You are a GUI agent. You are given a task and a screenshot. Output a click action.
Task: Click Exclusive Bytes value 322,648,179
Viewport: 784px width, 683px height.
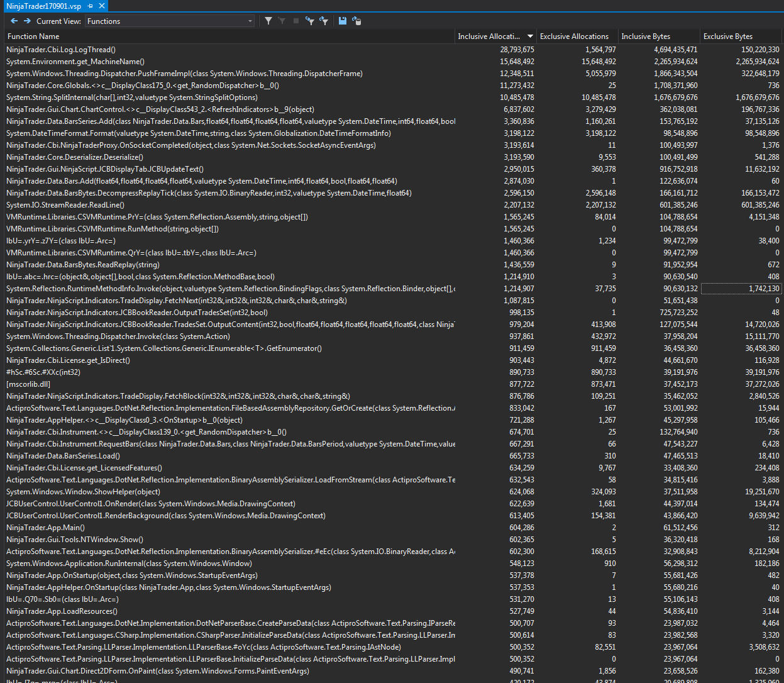pos(760,74)
